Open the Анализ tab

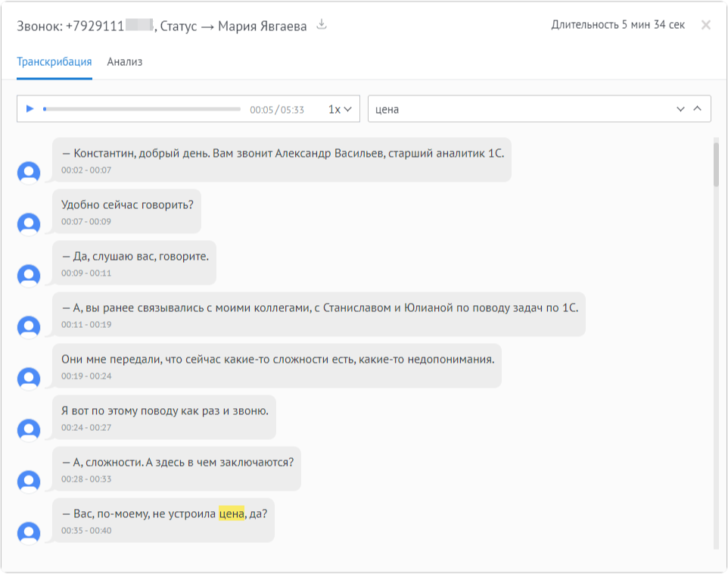[x=124, y=62]
